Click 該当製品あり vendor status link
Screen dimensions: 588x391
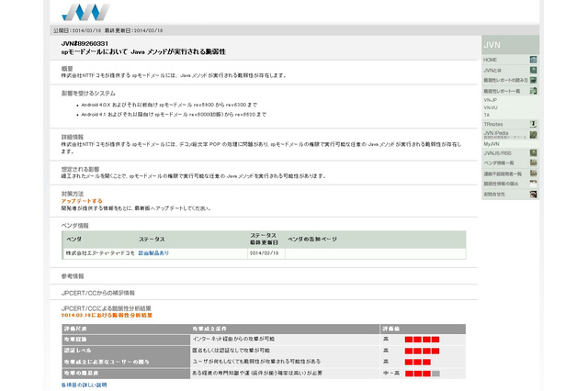click(x=153, y=253)
